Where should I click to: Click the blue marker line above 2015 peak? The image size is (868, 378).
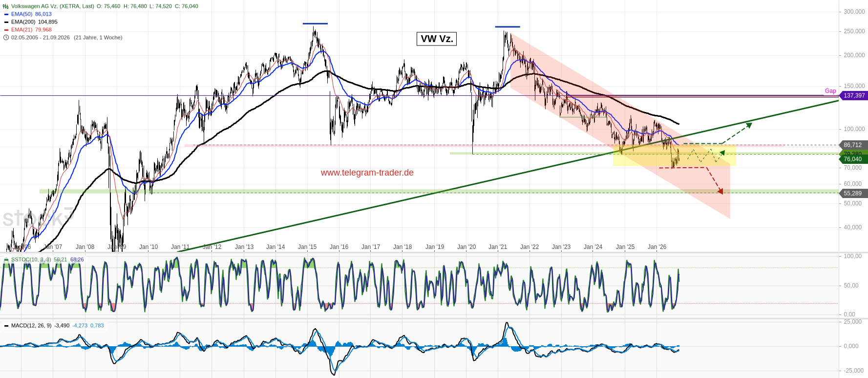pyautogui.click(x=315, y=23)
